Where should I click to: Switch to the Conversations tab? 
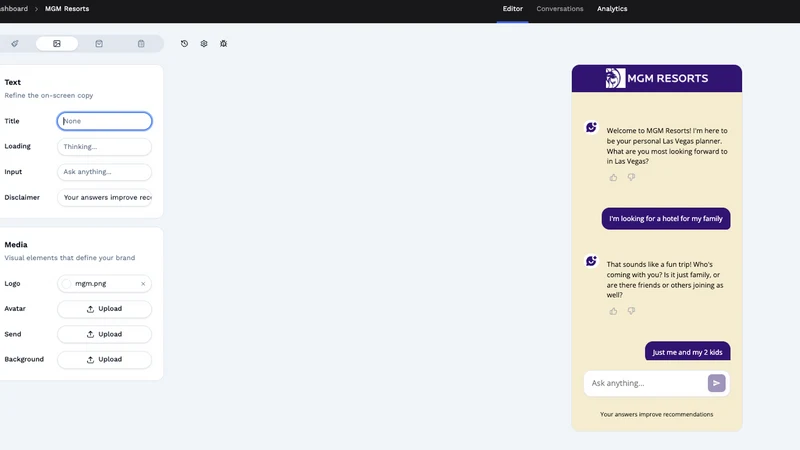[x=560, y=9]
